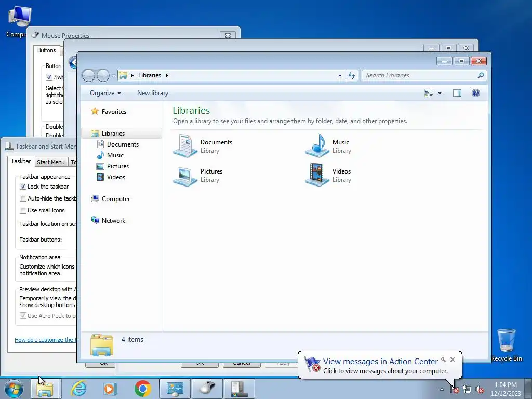The image size is (532, 399).
Task: Open the More view options dropdown arrow
Action: click(x=440, y=93)
